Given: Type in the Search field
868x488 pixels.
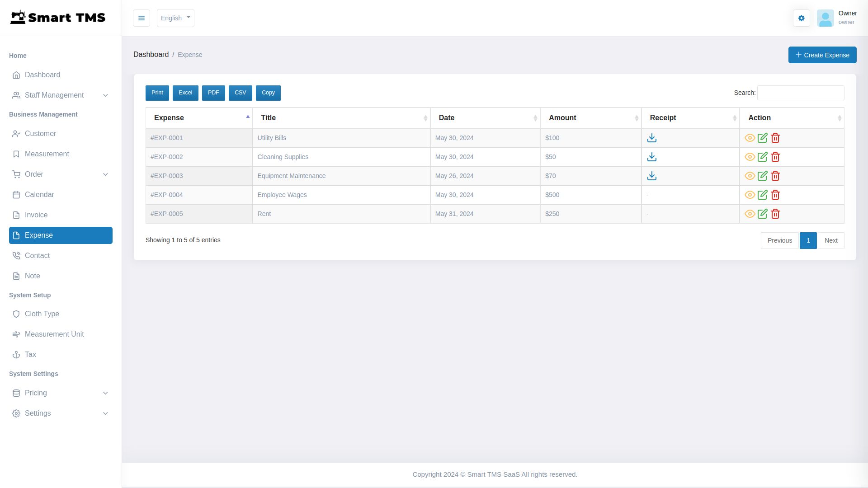Looking at the screenshot, I should (800, 93).
